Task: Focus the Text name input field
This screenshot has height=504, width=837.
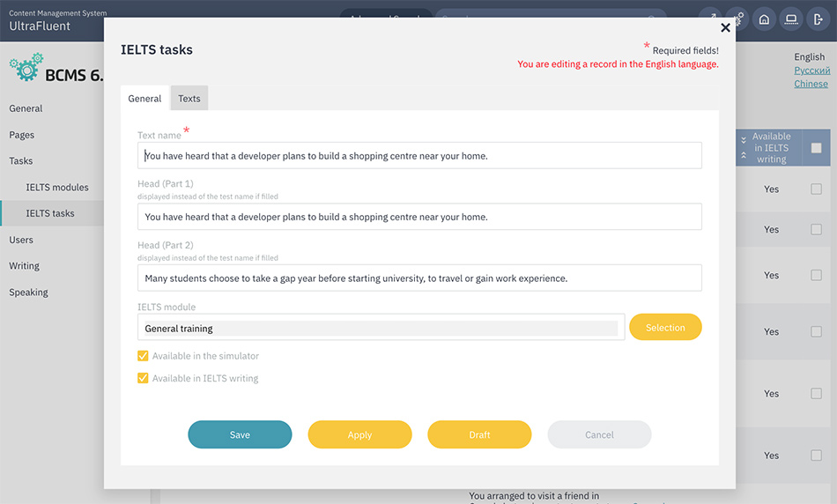Action: pos(419,155)
